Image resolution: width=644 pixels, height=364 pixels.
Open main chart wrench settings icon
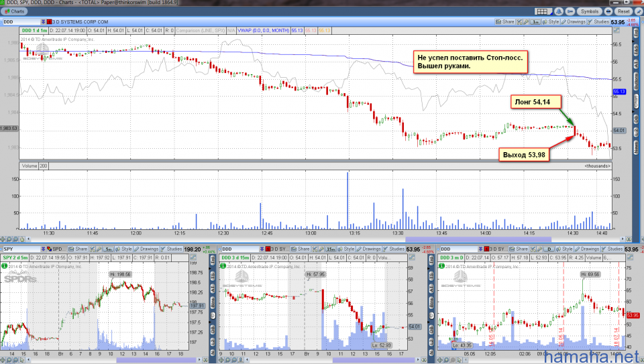tap(526, 21)
